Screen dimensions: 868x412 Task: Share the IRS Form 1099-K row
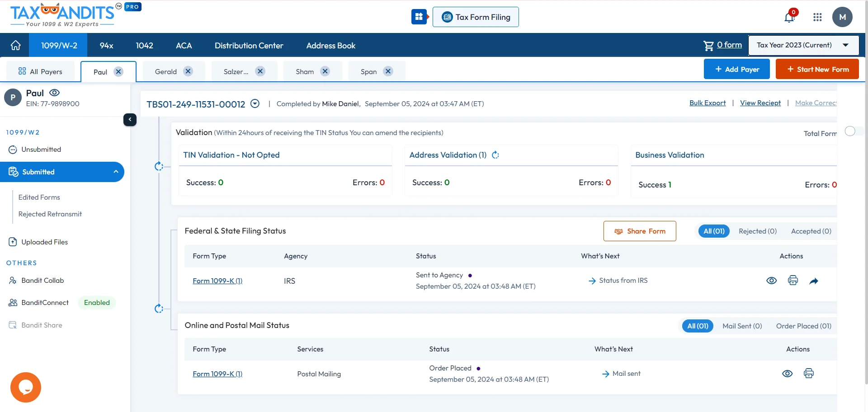pyautogui.click(x=814, y=281)
